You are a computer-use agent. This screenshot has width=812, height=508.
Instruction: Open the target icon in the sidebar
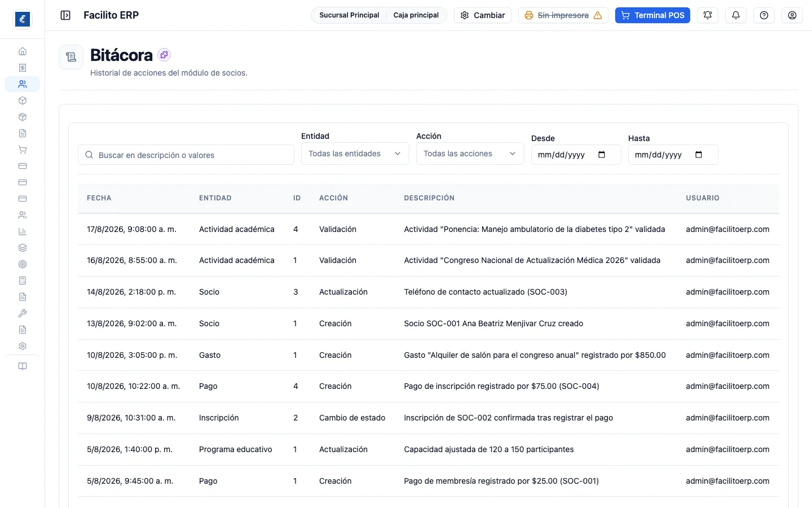(x=23, y=264)
